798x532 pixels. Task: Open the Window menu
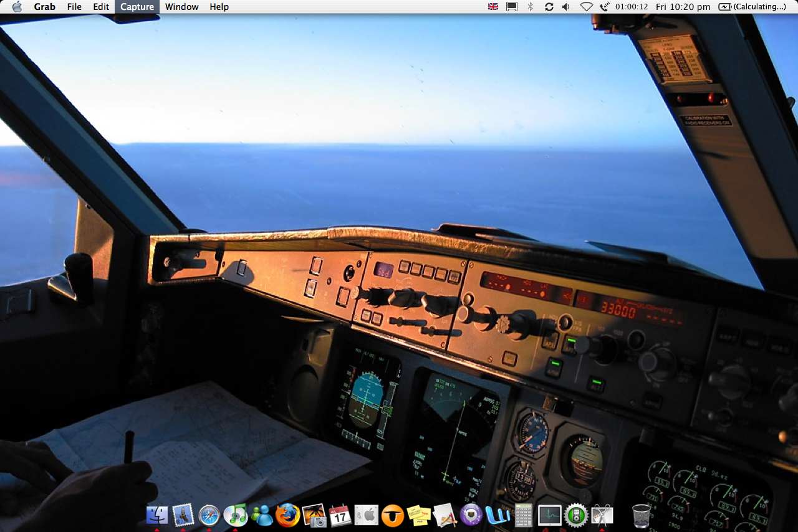[182, 7]
